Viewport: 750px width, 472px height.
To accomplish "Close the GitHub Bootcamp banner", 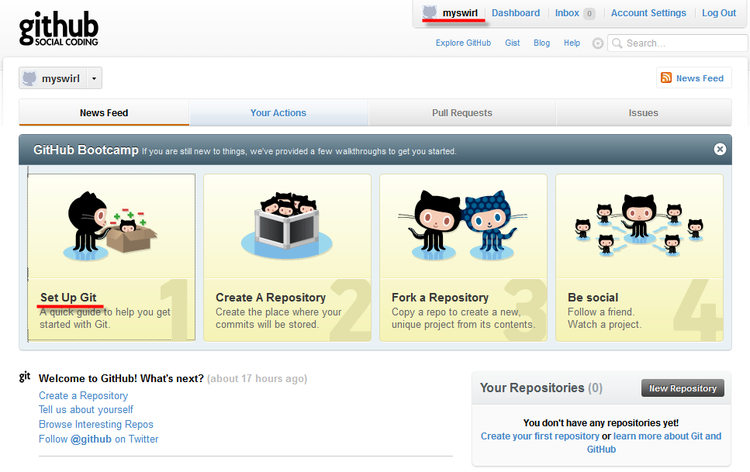I will pyautogui.click(x=719, y=149).
